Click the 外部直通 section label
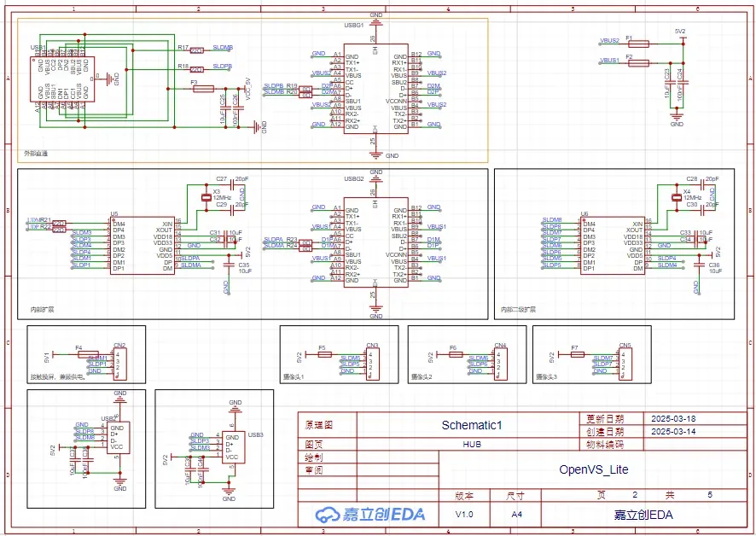This screenshot has width=756, height=536. (x=35, y=154)
